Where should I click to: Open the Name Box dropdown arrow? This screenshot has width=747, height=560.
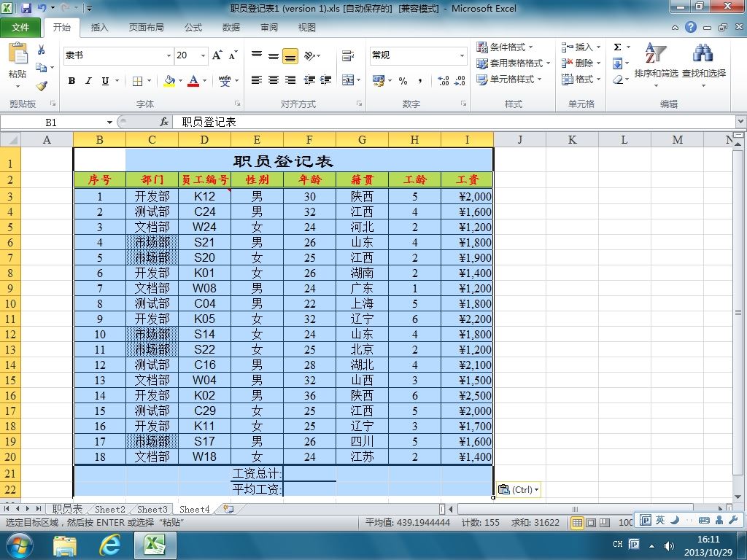point(109,122)
